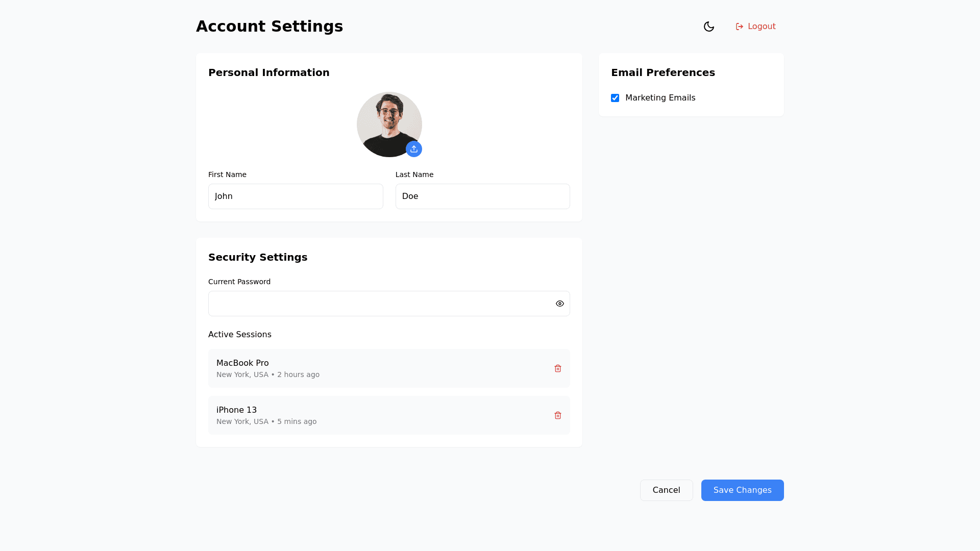Click the Security Settings heading

258,257
